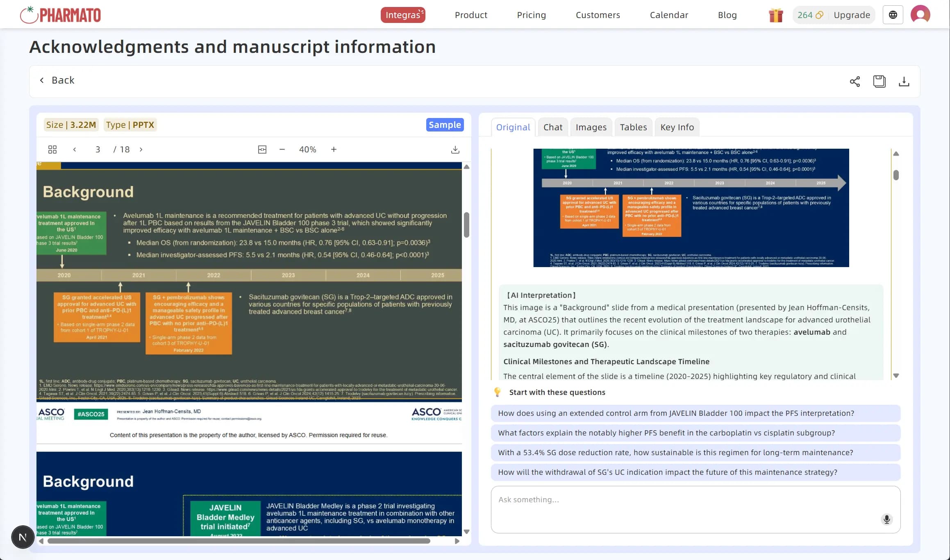The width and height of the screenshot is (950, 560).
Task: Zoom in with the plus icon
Action: 334,150
